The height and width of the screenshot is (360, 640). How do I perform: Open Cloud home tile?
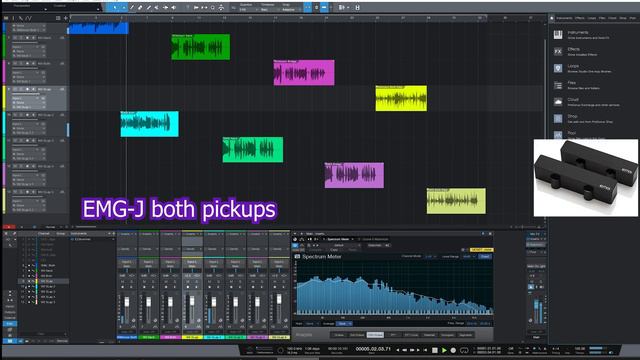tap(558, 102)
